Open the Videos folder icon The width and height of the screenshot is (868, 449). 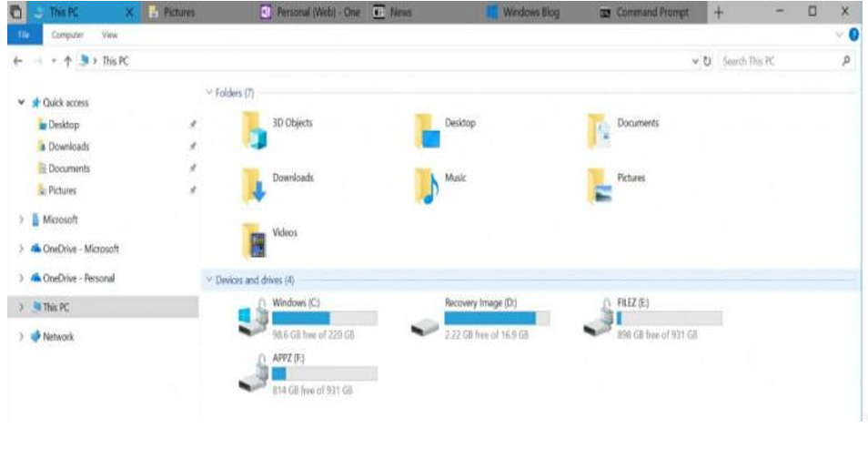256,240
